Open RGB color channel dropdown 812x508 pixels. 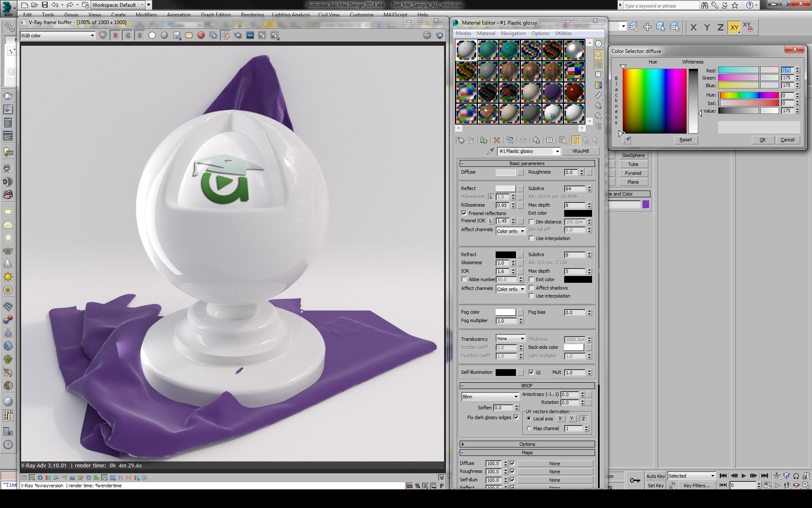[58, 36]
